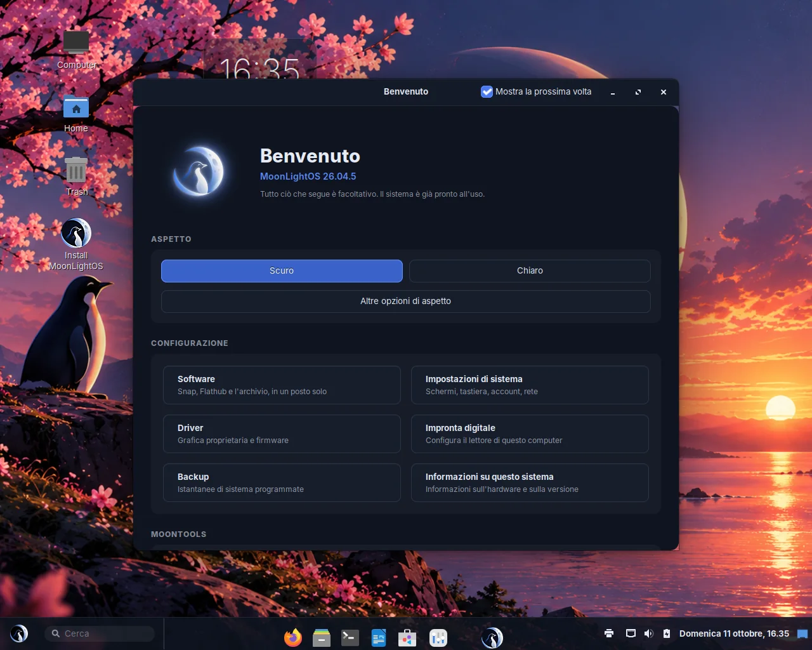The height and width of the screenshot is (650, 812).
Task: Open the Software card
Action: click(282, 385)
